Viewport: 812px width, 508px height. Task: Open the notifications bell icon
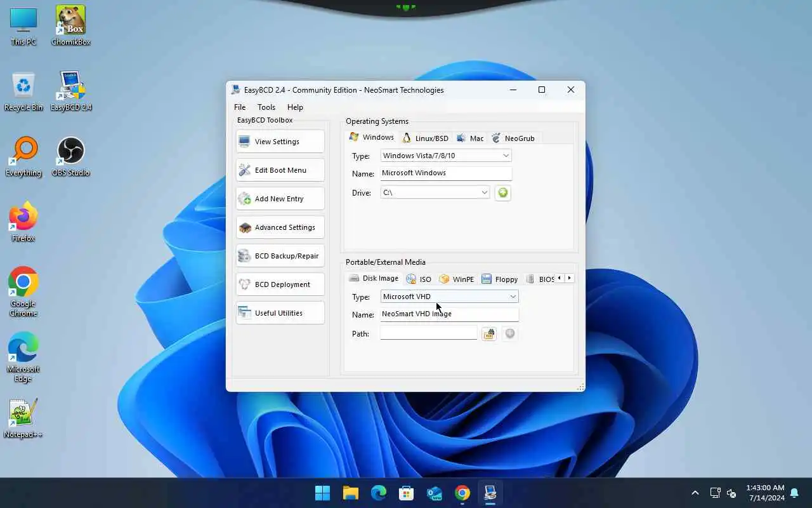794,493
